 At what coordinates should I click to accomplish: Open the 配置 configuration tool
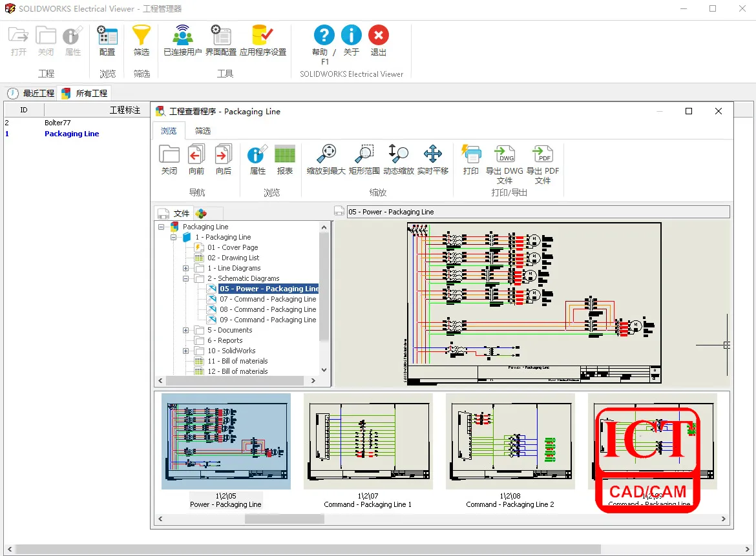(x=107, y=41)
